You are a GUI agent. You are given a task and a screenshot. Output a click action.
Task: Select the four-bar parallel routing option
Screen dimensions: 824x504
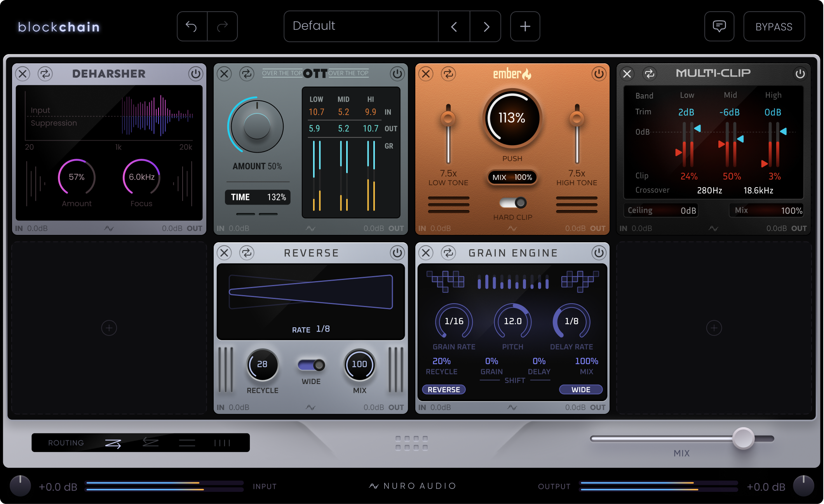(x=222, y=443)
